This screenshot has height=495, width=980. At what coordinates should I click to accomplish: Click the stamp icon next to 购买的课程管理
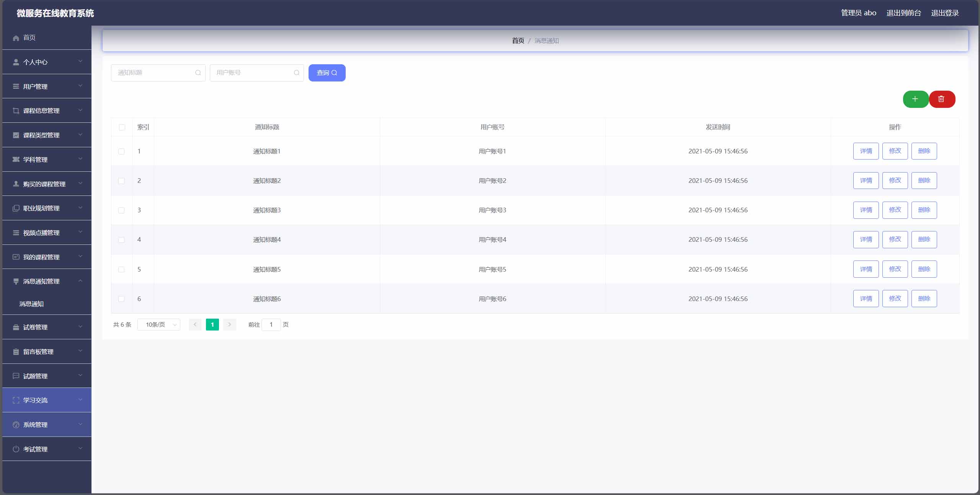tap(16, 184)
